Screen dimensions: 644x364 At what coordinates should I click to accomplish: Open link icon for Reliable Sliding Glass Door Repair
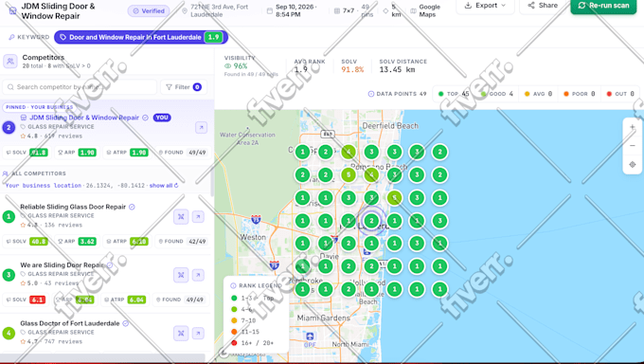pos(198,216)
